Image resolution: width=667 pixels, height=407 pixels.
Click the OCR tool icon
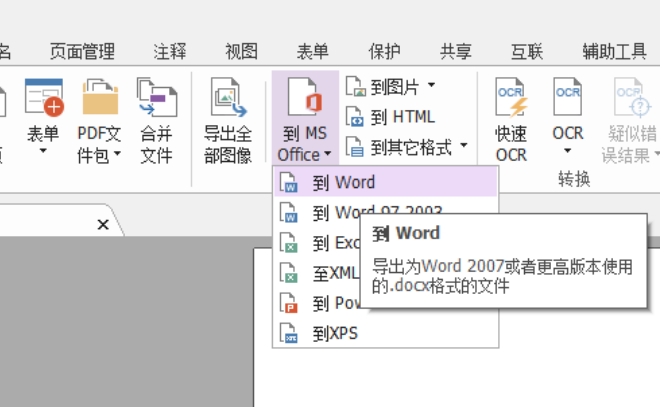coord(567,97)
